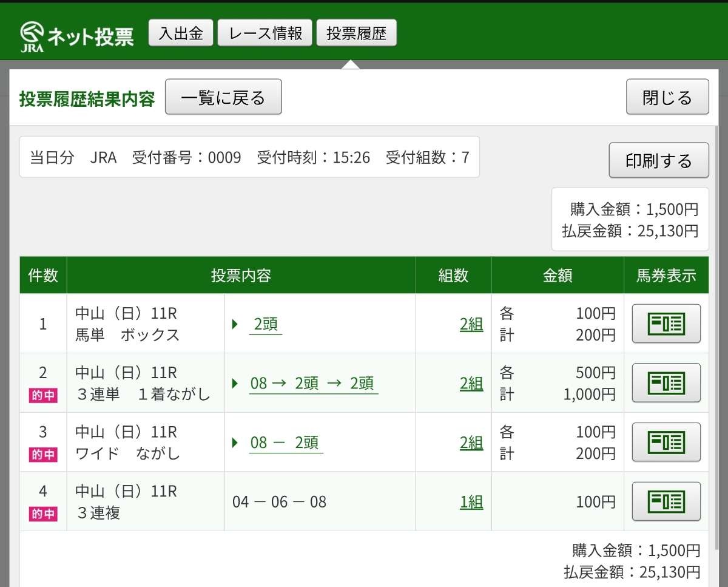
Task: Open 2組 link for ワイド ながし row
Action: click(x=471, y=443)
